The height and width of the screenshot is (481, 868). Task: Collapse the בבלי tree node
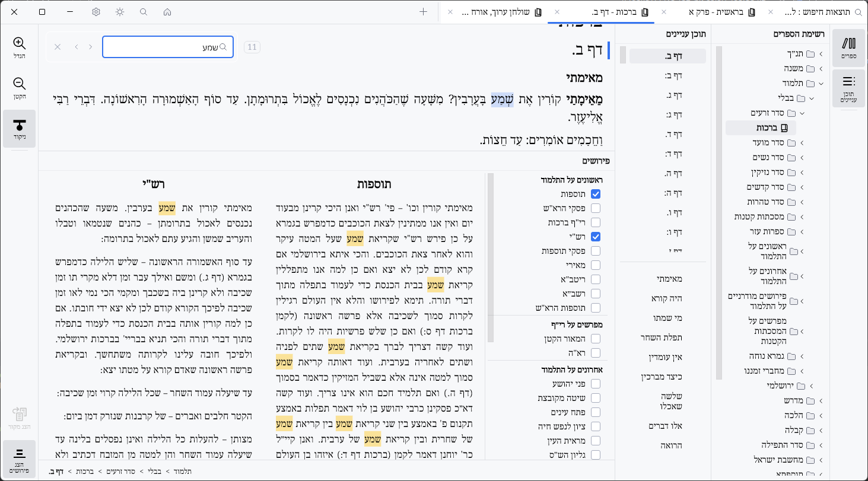(x=812, y=98)
